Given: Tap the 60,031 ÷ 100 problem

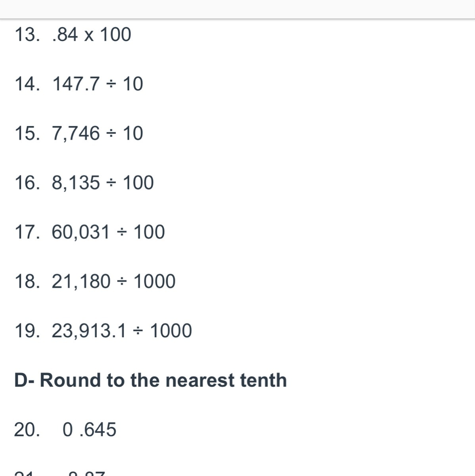Looking at the screenshot, I should (x=108, y=232).
